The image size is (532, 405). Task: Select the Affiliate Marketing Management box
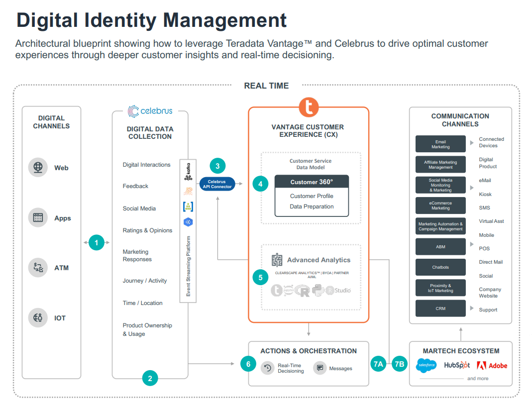point(440,165)
